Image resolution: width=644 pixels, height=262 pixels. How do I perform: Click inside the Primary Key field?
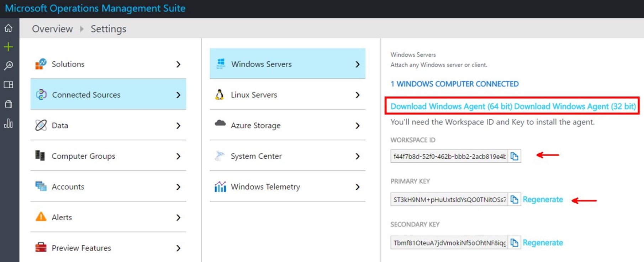coord(449,200)
